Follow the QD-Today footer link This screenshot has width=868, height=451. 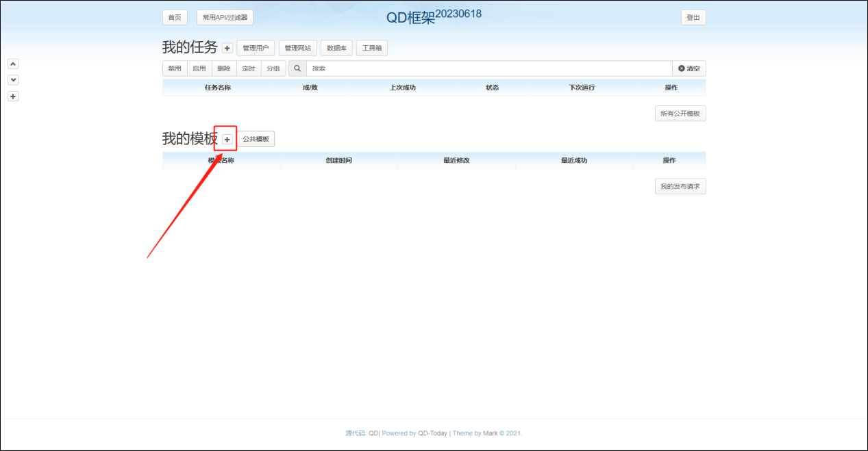pyautogui.click(x=432, y=433)
